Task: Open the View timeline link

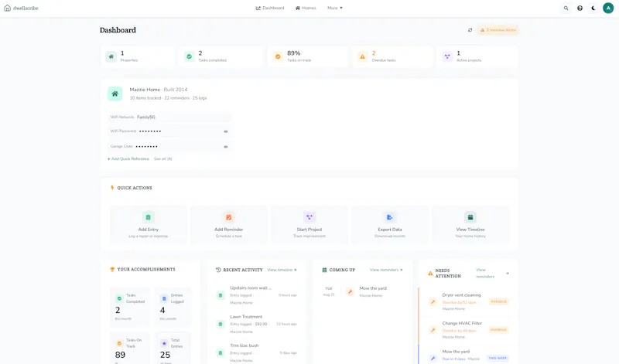Action: click(282, 270)
